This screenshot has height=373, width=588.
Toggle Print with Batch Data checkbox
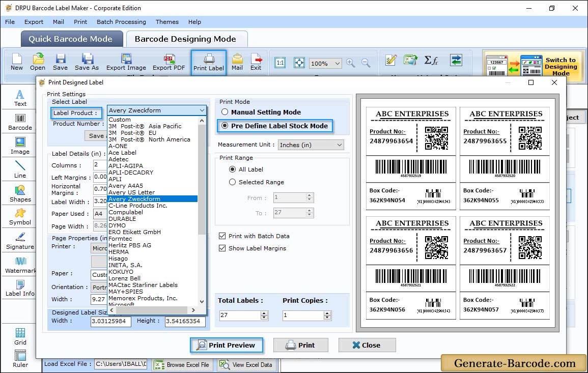point(222,236)
